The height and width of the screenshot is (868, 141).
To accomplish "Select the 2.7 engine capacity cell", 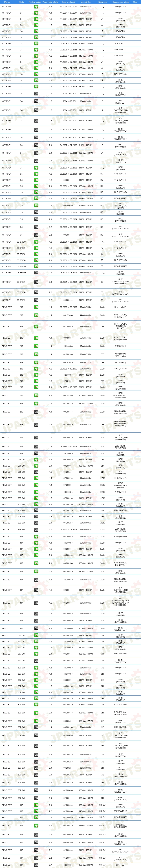I will pos(50,865).
